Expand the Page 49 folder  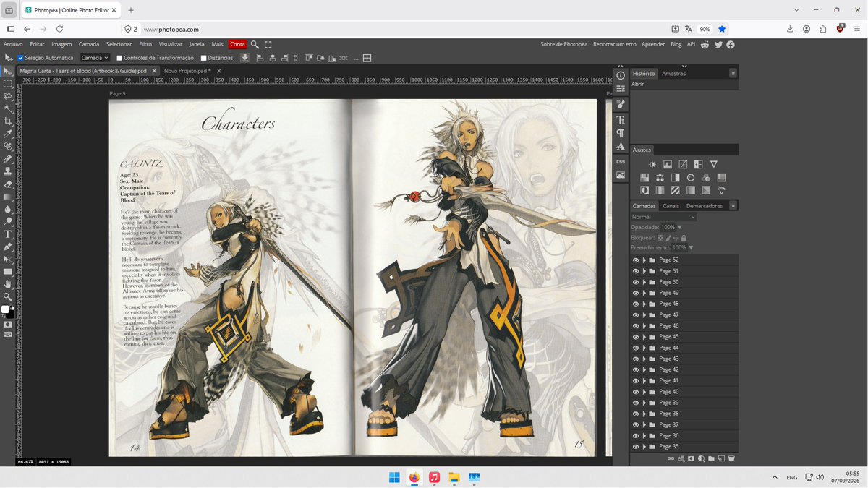(x=644, y=293)
